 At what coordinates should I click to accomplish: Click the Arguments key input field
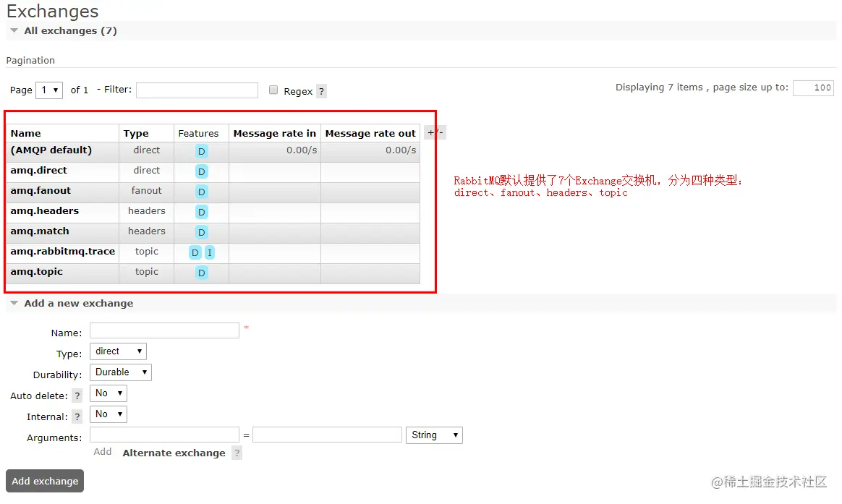164,435
